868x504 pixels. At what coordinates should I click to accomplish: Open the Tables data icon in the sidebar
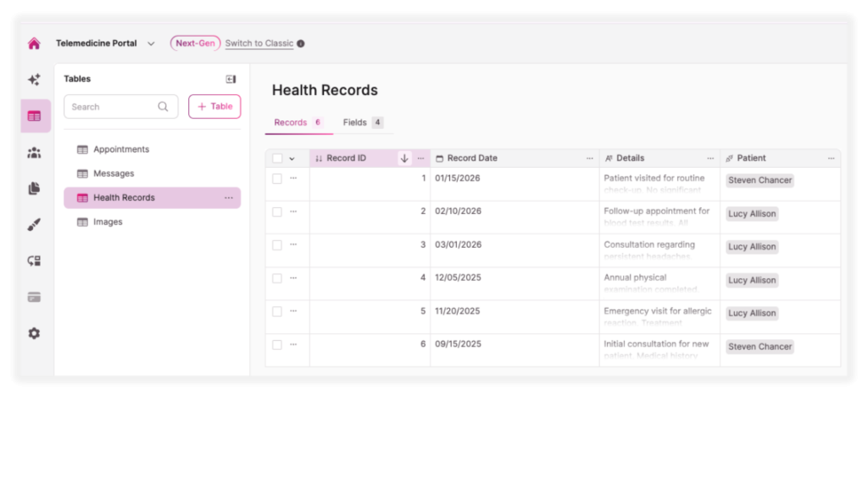[34, 115]
